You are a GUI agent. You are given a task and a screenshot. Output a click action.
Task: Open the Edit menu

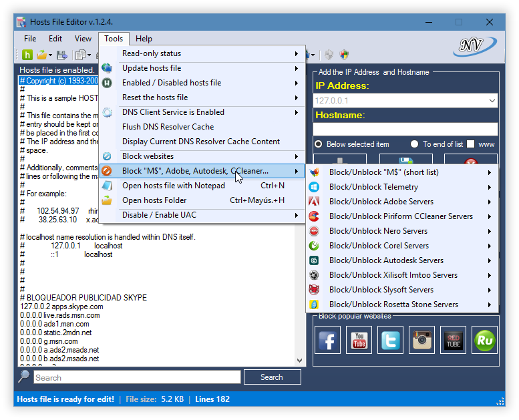point(55,39)
